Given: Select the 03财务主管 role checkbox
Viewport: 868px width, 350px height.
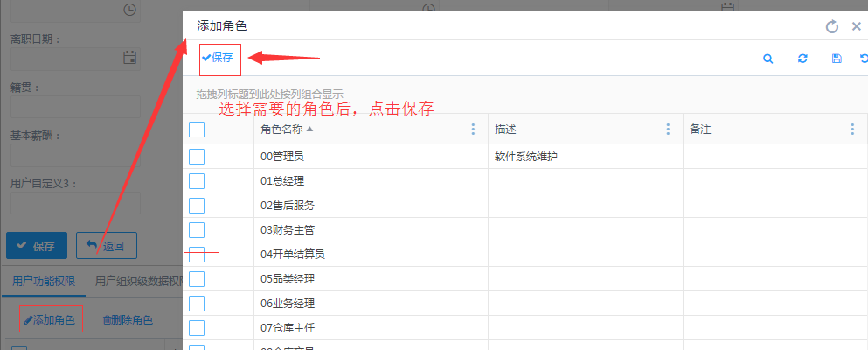Looking at the screenshot, I should tap(197, 230).
